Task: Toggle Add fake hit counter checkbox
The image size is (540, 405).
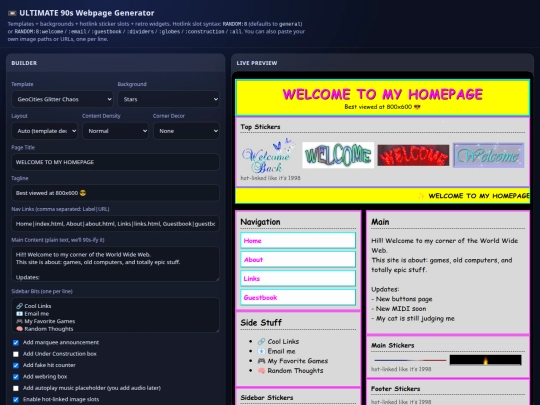Action: 16,365
